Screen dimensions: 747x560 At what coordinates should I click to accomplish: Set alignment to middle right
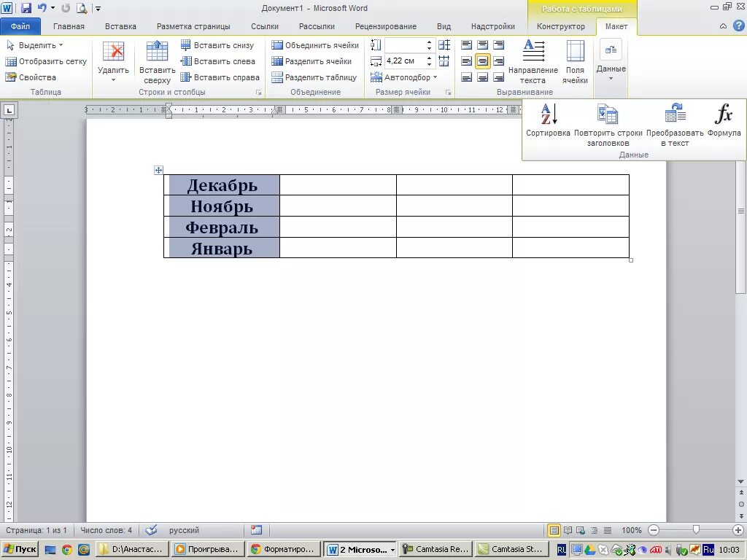tap(499, 61)
